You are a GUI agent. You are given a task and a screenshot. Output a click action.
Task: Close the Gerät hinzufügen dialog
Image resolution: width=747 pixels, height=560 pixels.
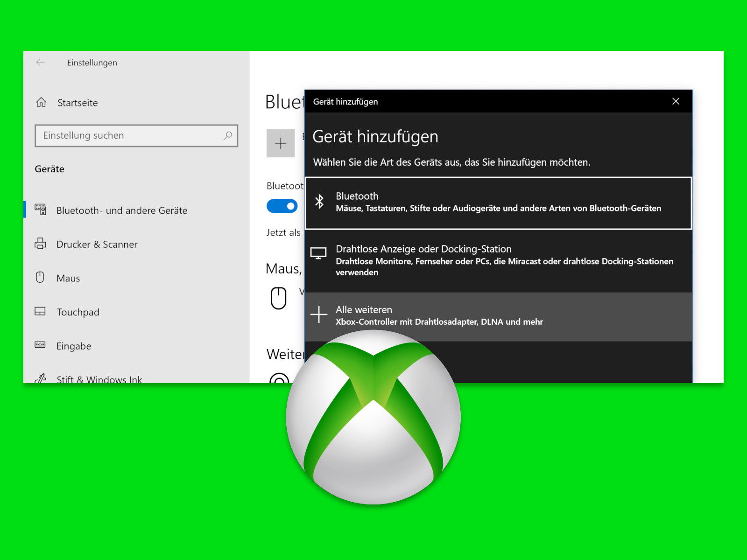676,101
